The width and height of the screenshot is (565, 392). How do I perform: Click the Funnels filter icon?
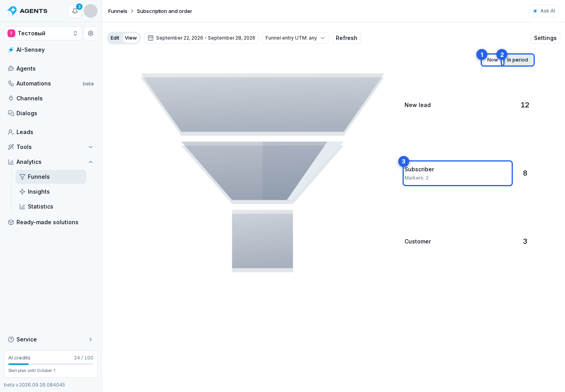[22, 177]
